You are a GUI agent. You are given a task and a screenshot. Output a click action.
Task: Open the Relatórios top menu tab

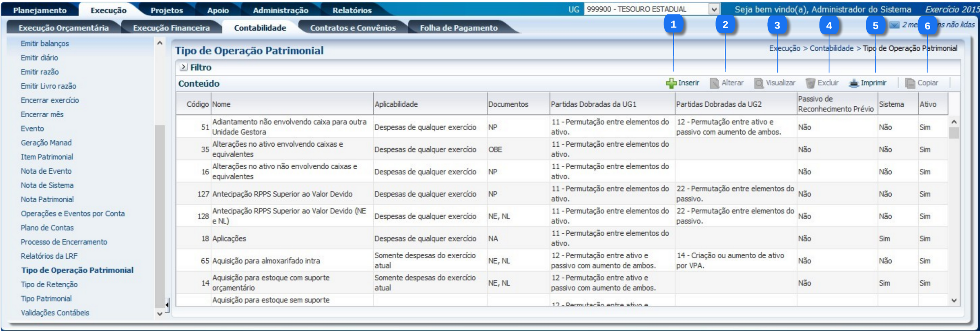[x=352, y=10]
